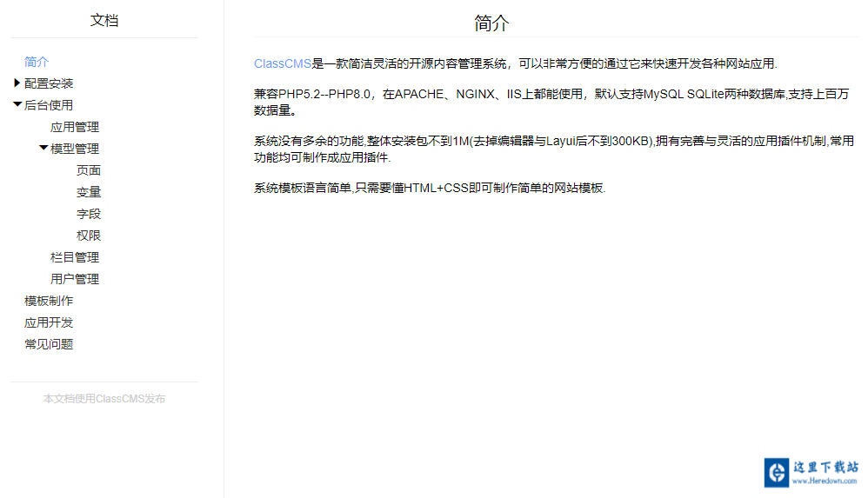
Task: Go to 常见问题 page
Action: point(49,344)
